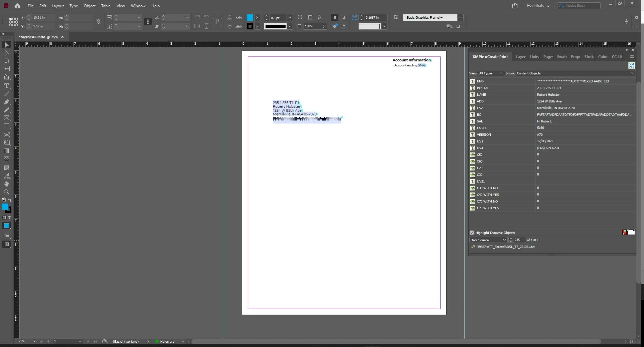The image size is (644, 347).
Task: Select the Eyedropper tool
Action: tap(7, 176)
